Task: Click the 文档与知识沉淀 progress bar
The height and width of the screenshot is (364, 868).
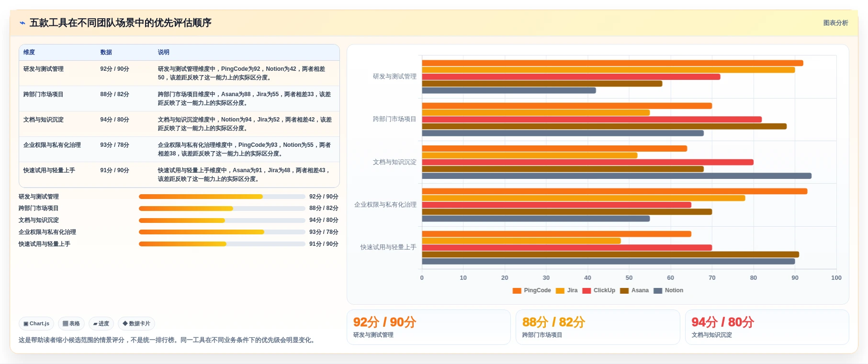Action: [x=222, y=221]
